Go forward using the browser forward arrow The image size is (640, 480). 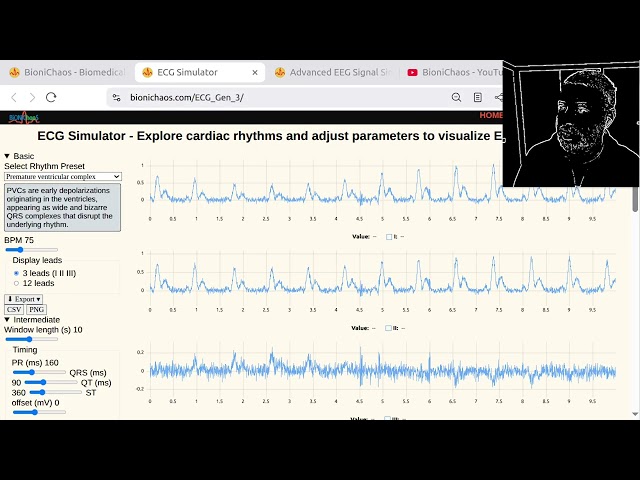click(x=32, y=97)
